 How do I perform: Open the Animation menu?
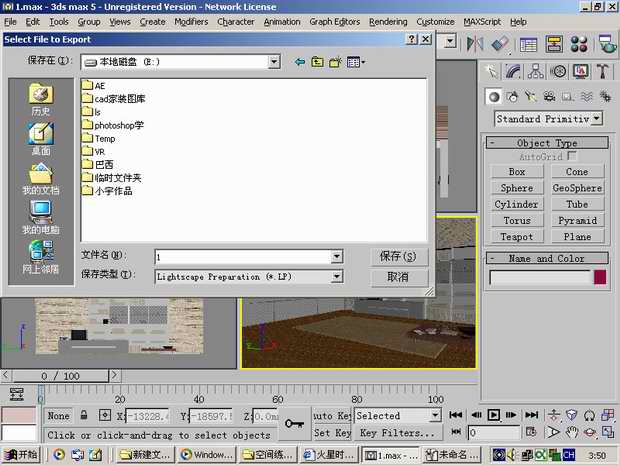[x=282, y=22]
